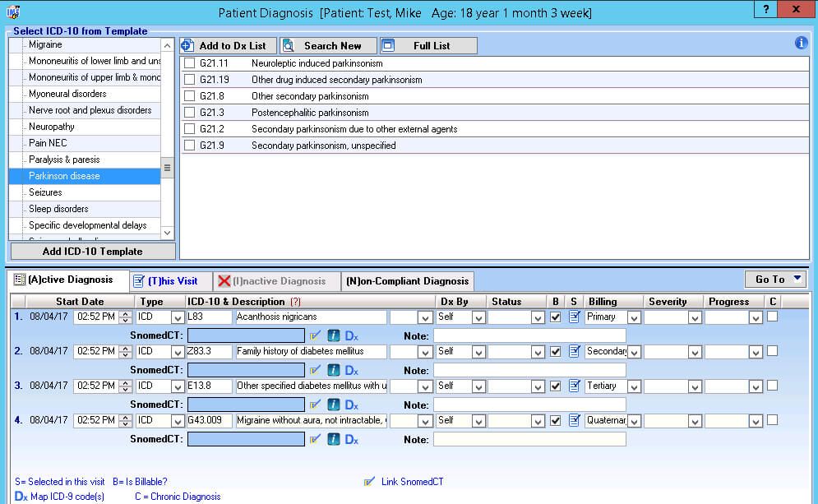
Task: Click Link SnomedCT icon for E13.8 row
Action: point(315,405)
